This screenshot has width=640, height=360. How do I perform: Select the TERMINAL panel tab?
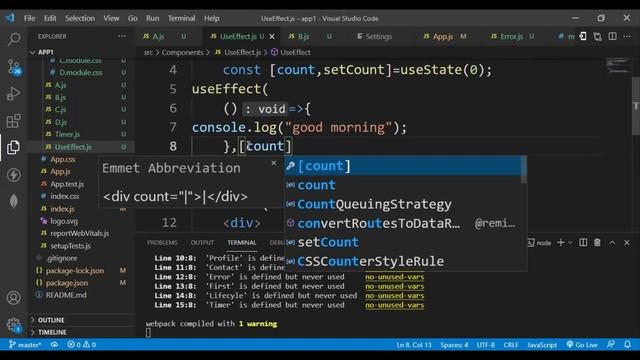242,242
